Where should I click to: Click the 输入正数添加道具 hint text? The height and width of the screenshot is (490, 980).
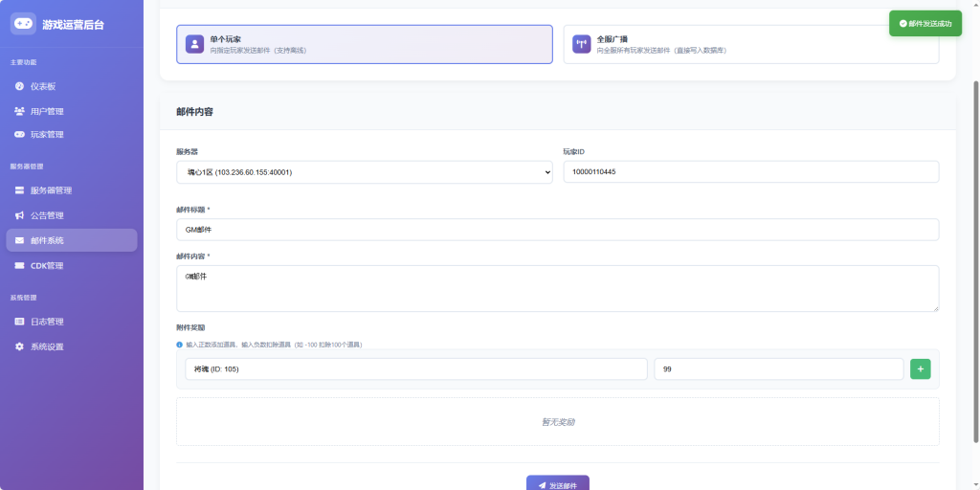click(x=274, y=345)
